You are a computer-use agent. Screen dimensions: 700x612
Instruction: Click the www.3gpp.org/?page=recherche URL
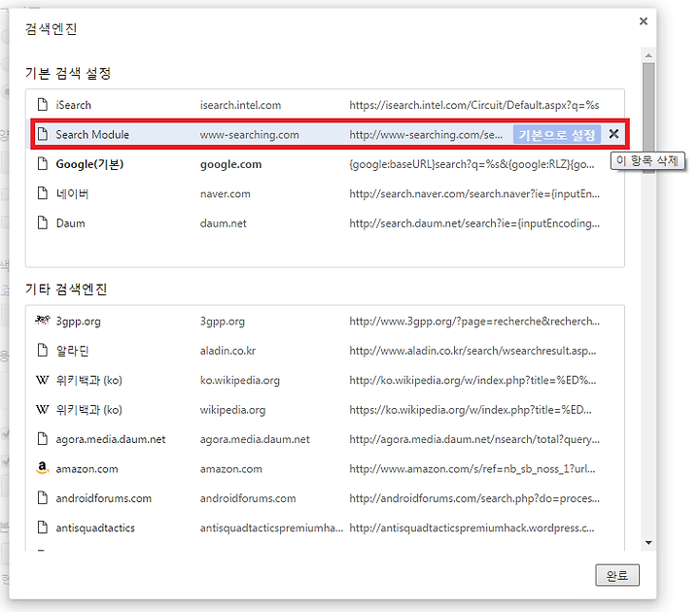tap(474, 322)
